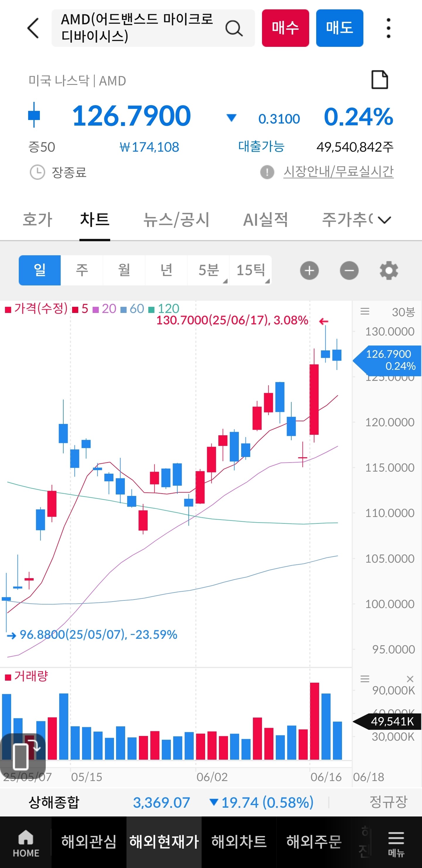This screenshot has height=868, width=422.
Task: Toggle the 5-day moving average legend
Action: (80, 309)
